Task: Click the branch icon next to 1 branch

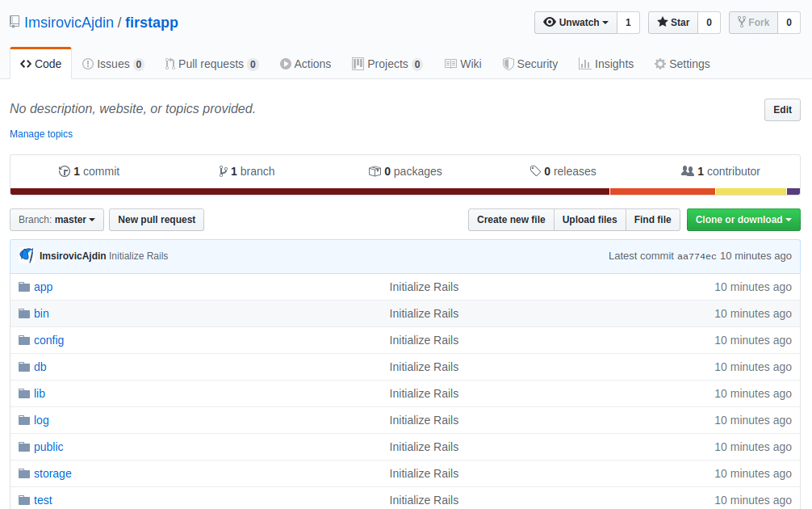Action: pos(223,171)
